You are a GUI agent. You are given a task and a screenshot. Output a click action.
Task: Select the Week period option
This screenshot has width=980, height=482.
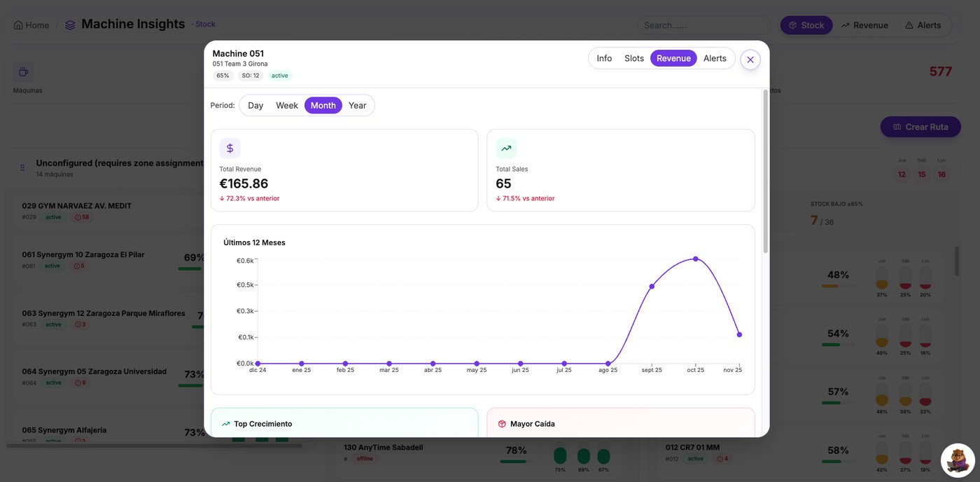[x=286, y=106]
